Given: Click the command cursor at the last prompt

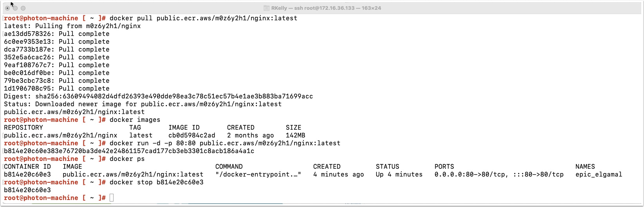Looking at the screenshot, I should [112, 198].
